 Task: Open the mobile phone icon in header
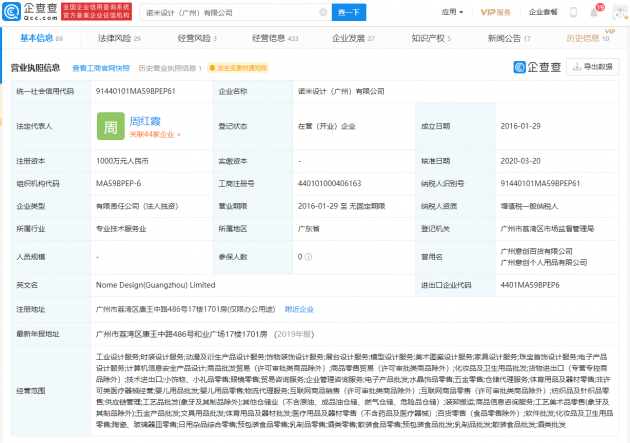coord(573,12)
